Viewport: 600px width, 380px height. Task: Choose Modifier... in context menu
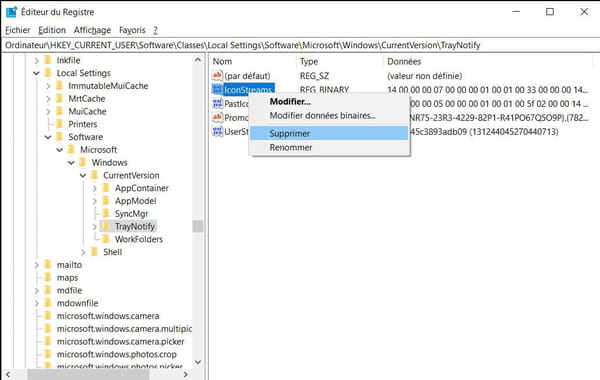(329, 102)
